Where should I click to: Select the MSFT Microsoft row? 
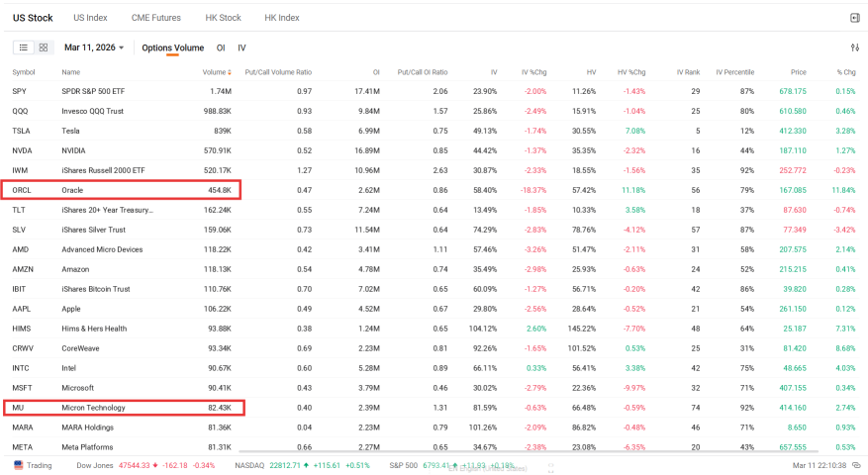[434, 388]
